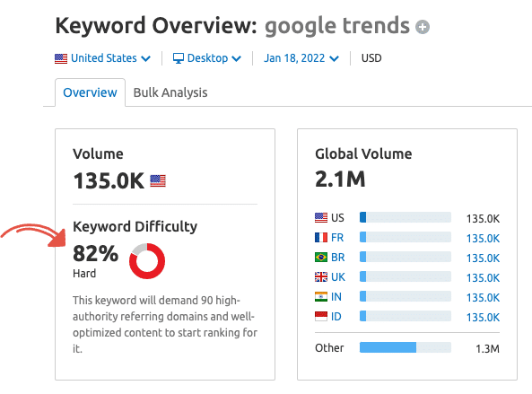
Task: Click the US volume progress bar
Action: click(406, 217)
